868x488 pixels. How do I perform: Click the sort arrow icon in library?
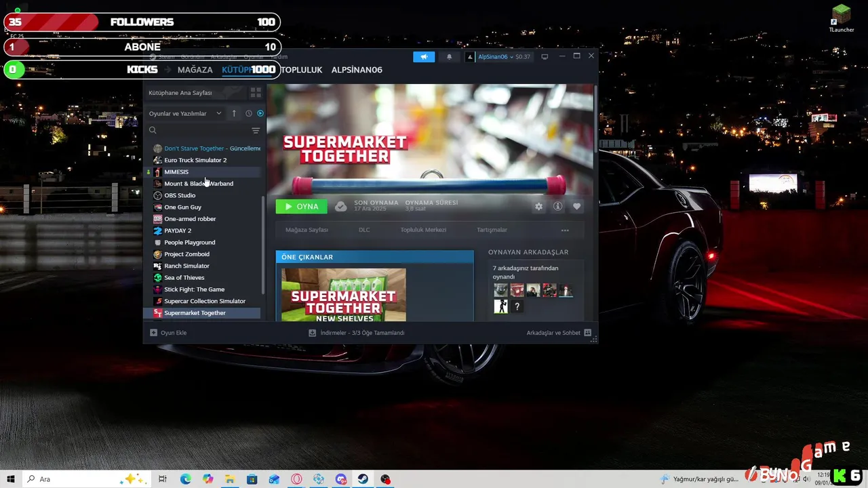click(x=234, y=113)
